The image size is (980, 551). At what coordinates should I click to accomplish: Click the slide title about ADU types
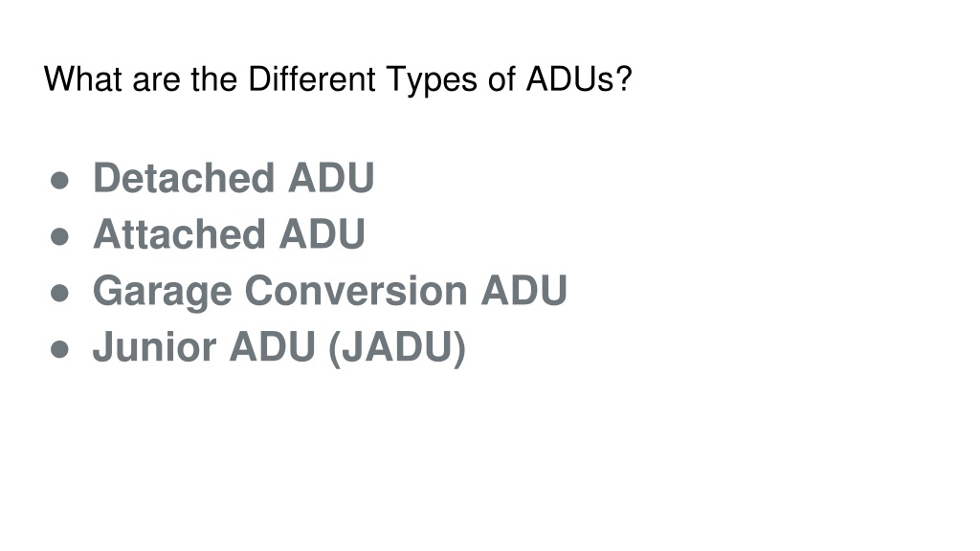[338, 80]
